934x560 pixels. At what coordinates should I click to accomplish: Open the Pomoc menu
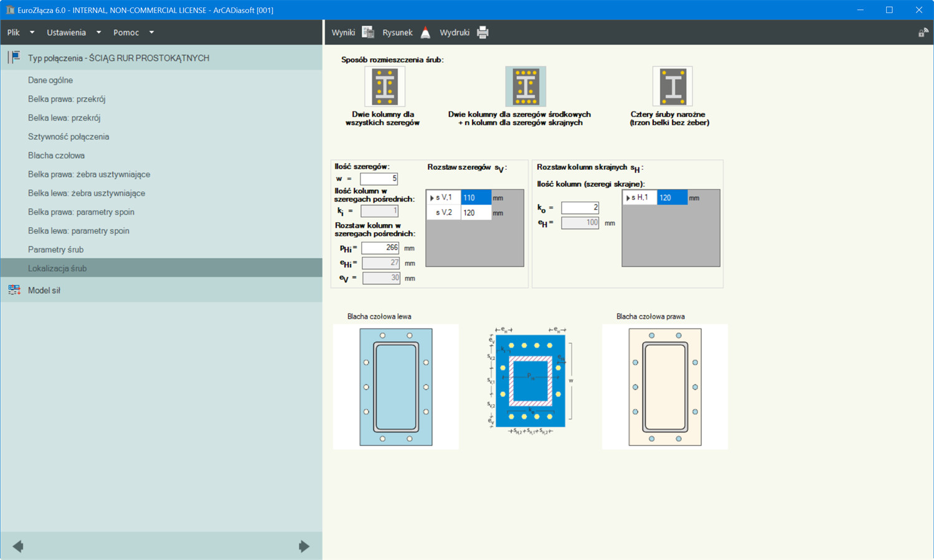[126, 32]
